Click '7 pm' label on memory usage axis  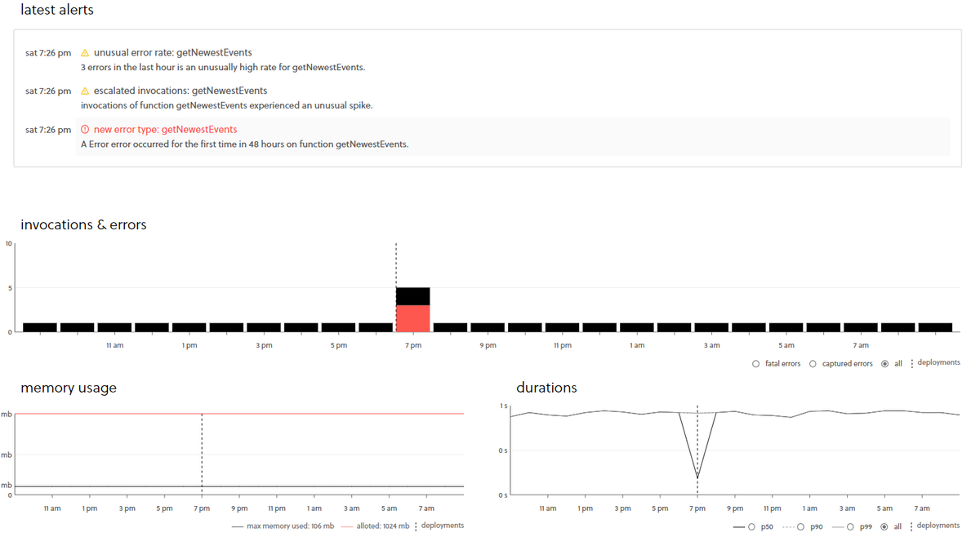point(202,508)
